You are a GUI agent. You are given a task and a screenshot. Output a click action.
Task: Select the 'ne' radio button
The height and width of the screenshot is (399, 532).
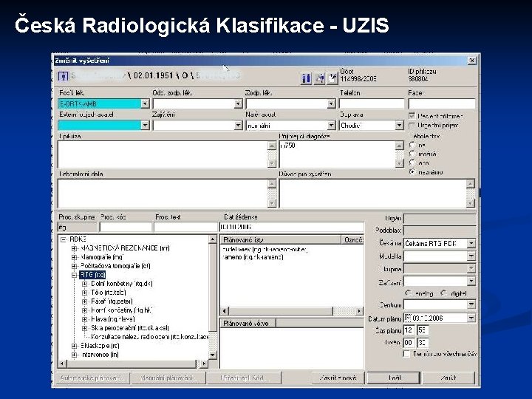(412, 145)
